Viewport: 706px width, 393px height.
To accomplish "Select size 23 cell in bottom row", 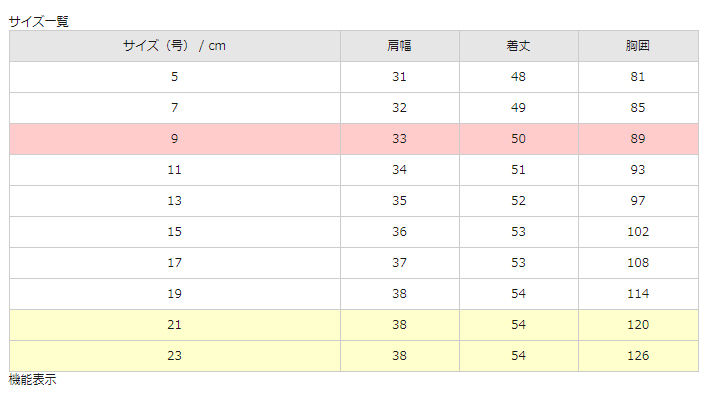I will (x=175, y=356).
